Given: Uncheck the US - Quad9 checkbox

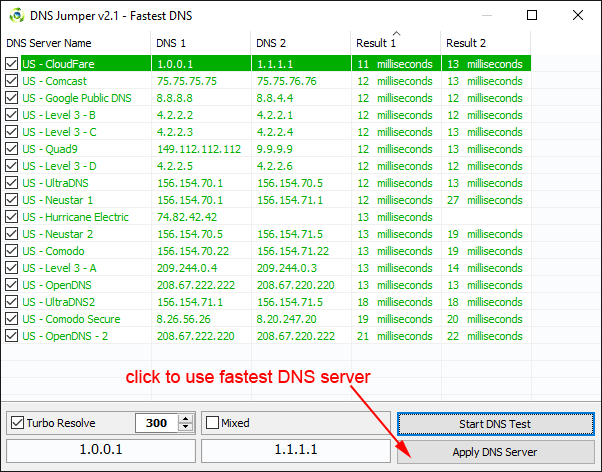Looking at the screenshot, I should (12, 149).
